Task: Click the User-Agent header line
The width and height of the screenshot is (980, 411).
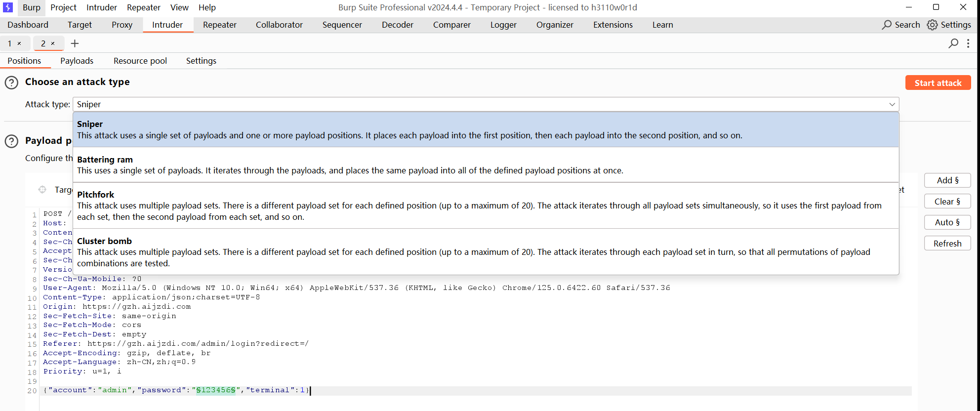Action: click(357, 288)
